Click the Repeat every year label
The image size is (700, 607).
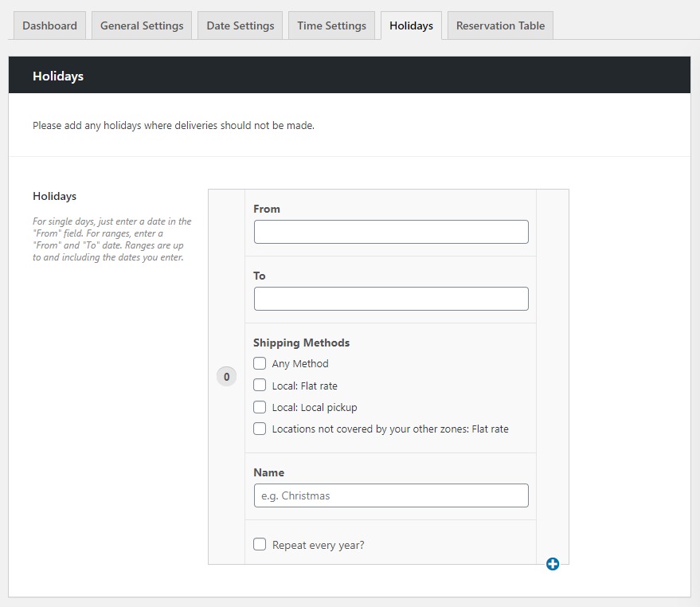(x=319, y=546)
